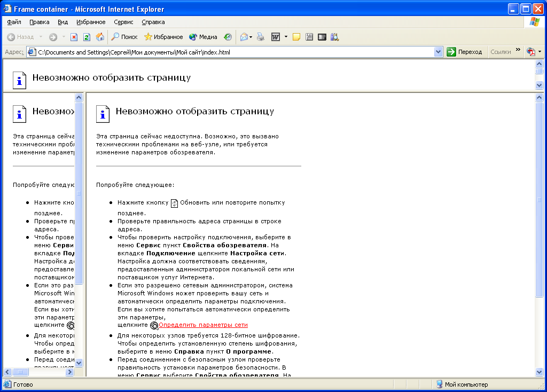The image size is (547, 392).
Task: Click the Edit with Word icon
Action: (276, 37)
